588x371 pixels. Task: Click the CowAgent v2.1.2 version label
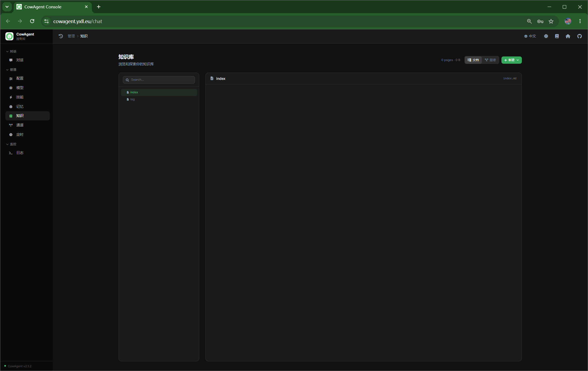pyautogui.click(x=20, y=366)
